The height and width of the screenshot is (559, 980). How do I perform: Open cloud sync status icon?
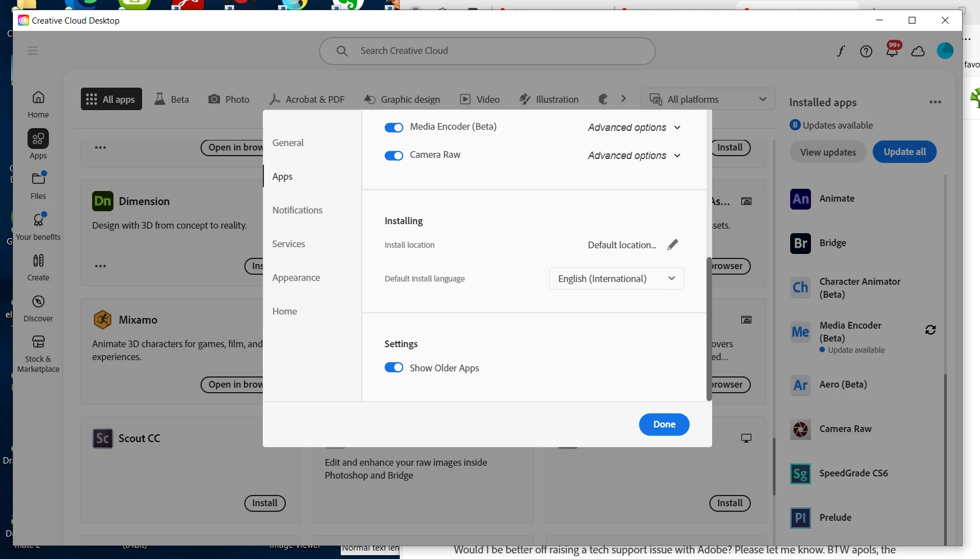click(x=918, y=51)
